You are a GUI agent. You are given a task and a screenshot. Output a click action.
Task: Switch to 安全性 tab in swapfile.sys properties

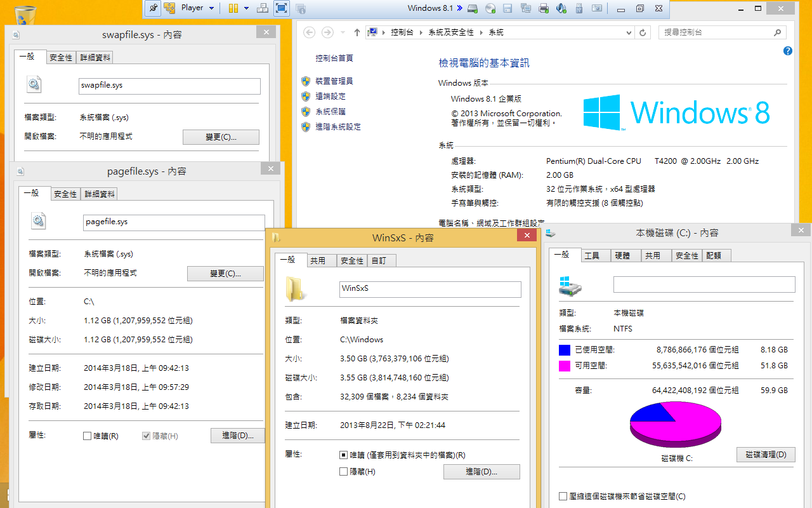[61, 58]
